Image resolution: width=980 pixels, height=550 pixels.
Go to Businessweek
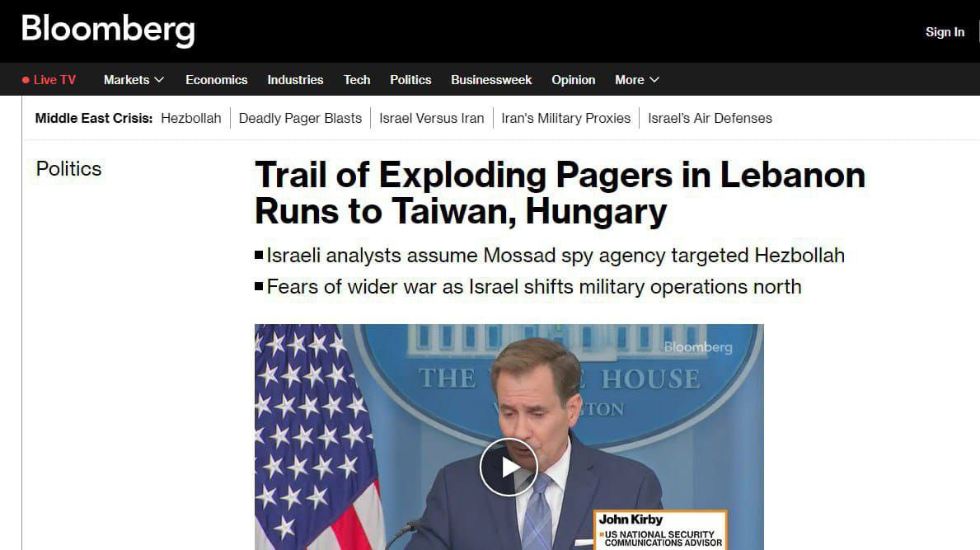(491, 80)
